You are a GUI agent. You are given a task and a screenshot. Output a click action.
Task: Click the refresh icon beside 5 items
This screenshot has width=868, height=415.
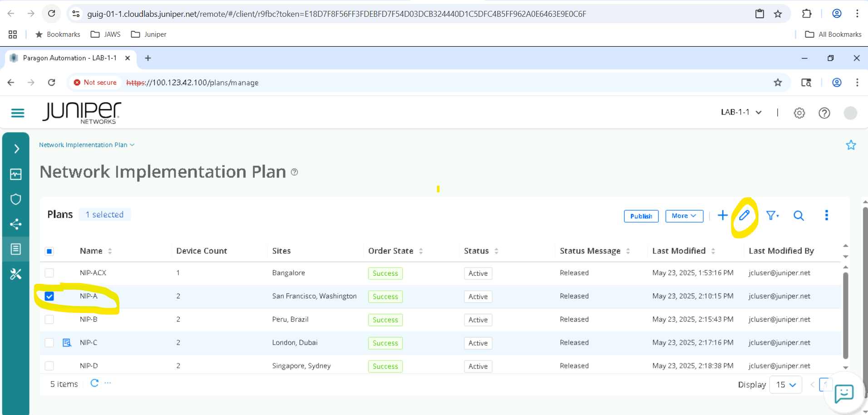click(x=94, y=383)
